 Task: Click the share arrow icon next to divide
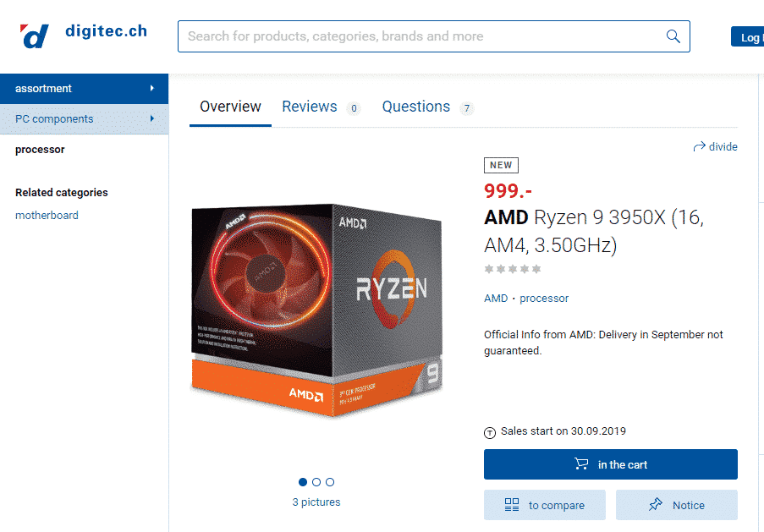pyautogui.click(x=699, y=146)
